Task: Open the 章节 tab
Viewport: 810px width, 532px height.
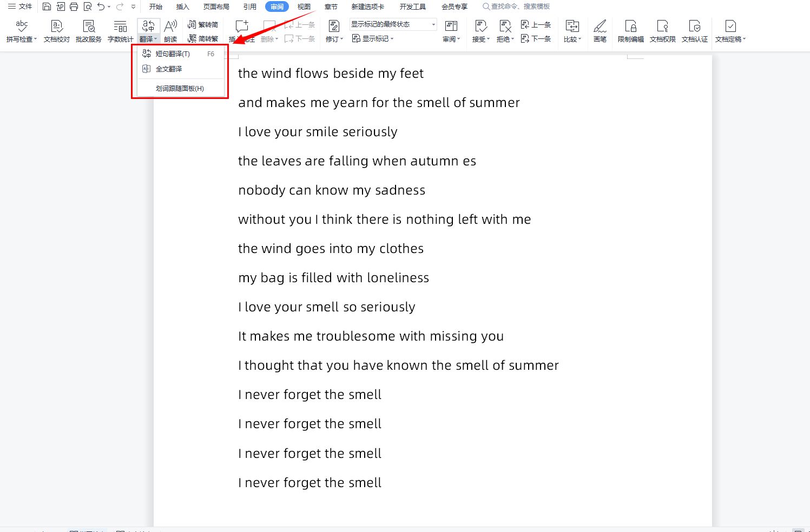Action: click(x=331, y=6)
